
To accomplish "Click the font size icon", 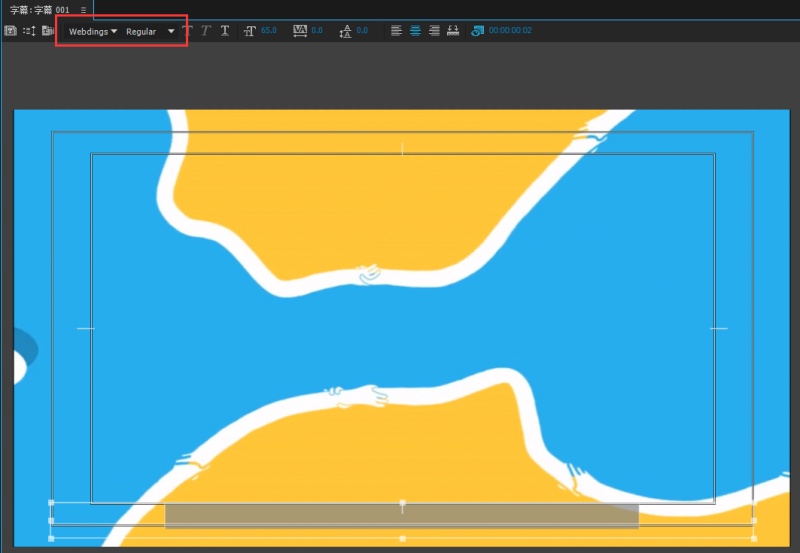I will [249, 31].
